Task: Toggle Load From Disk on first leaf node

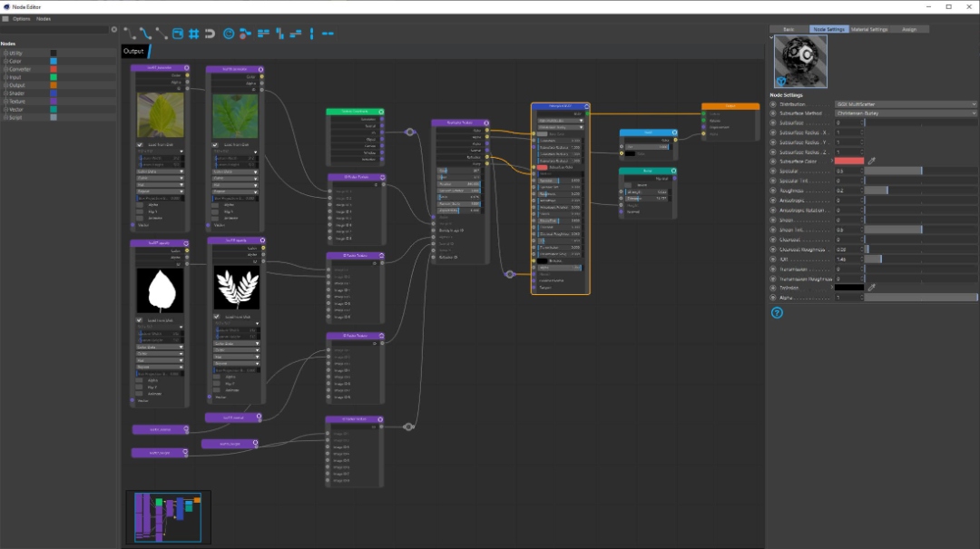Action: click(140, 144)
